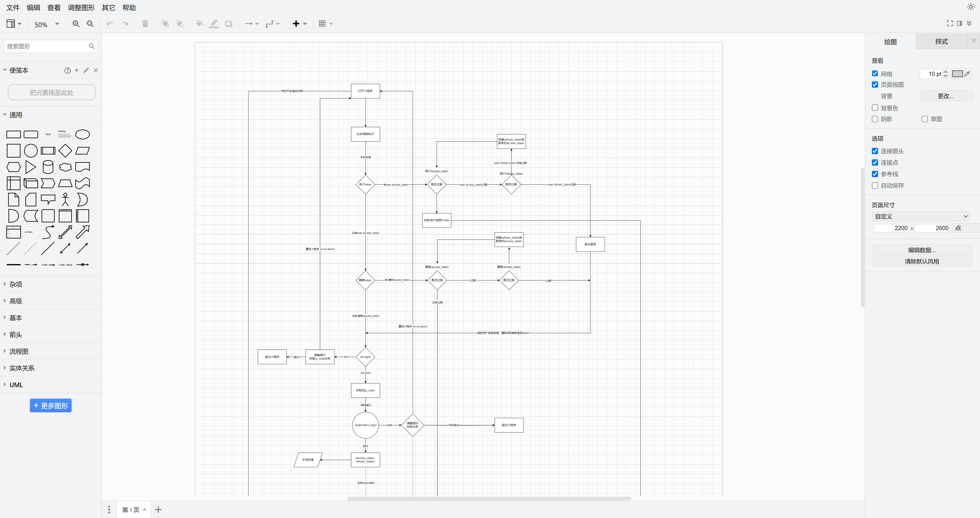Viewport: 980px width, 518px height.
Task: Pick the cylinder shape in General palette
Action: (x=48, y=167)
